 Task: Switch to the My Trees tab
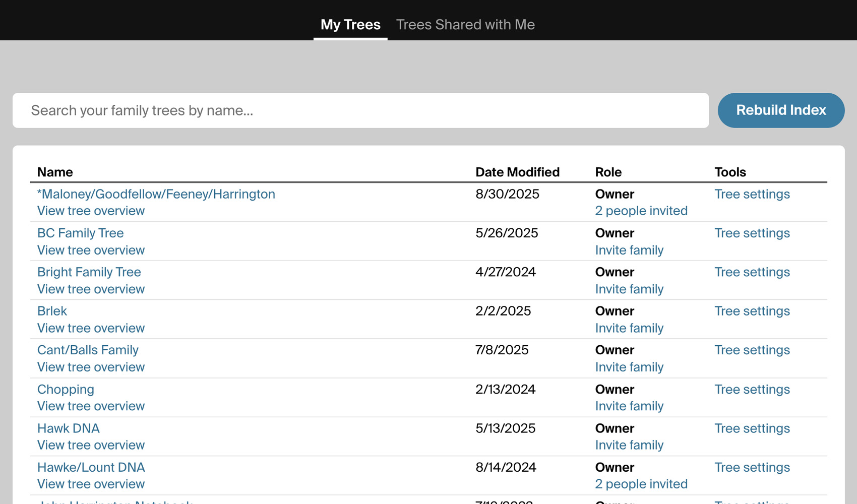pyautogui.click(x=350, y=24)
